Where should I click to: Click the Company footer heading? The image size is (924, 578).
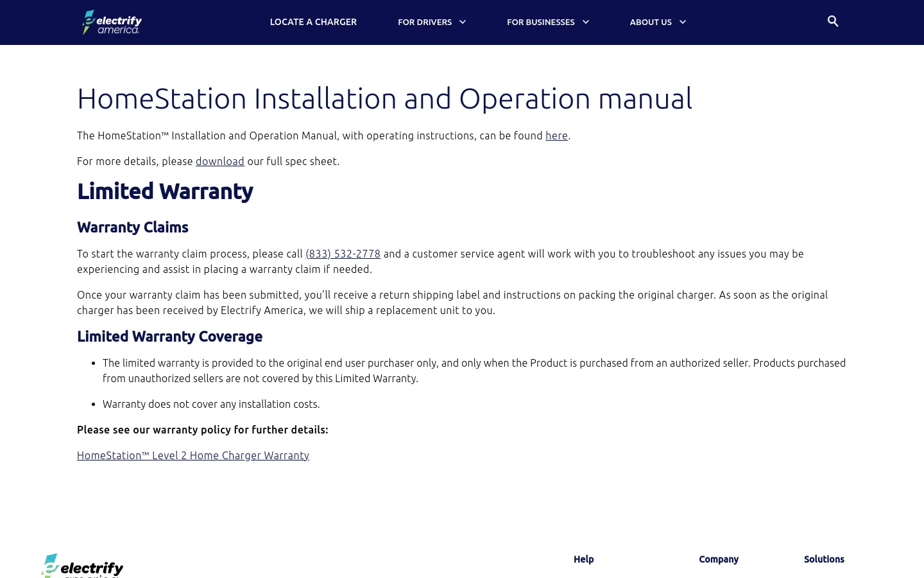pyautogui.click(x=719, y=559)
